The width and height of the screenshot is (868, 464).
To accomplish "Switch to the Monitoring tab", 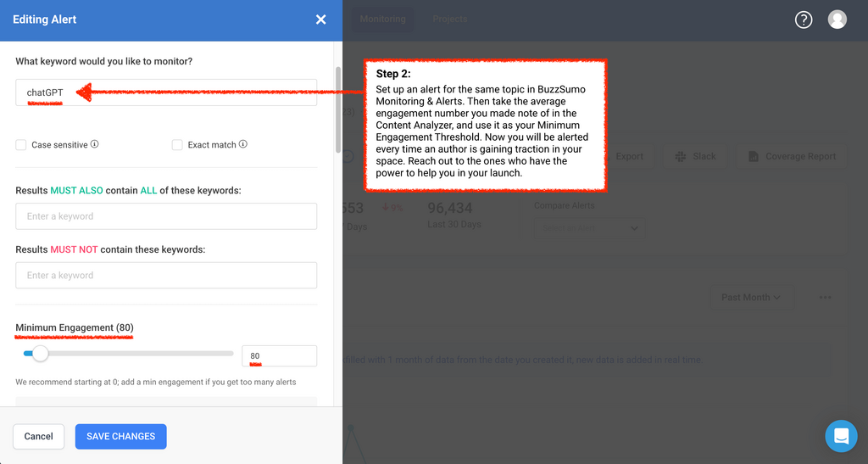I will [382, 19].
